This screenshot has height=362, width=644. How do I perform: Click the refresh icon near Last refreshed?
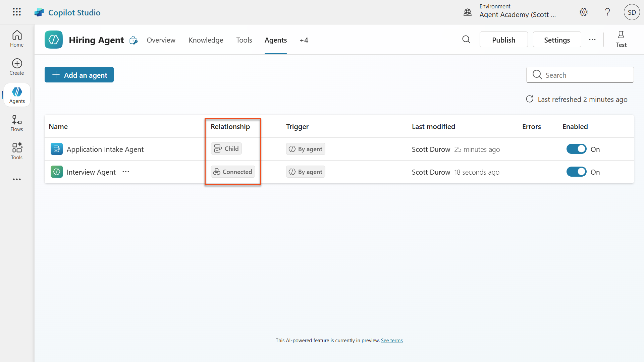coord(529,99)
